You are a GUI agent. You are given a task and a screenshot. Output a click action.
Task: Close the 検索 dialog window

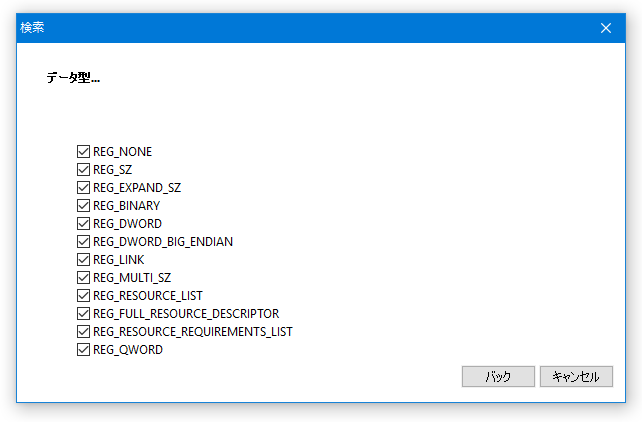[x=606, y=28]
